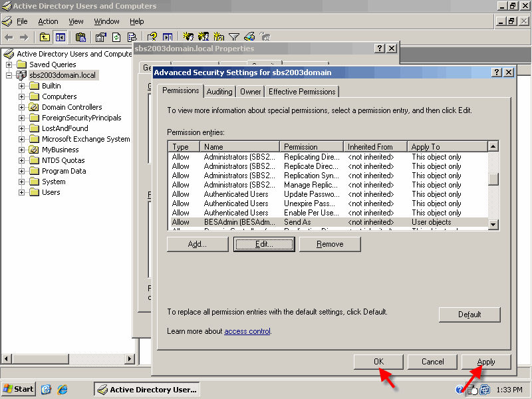Image resolution: width=532 pixels, height=399 pixels.
Task: Select the Update Passwo... permission entry
Action: [328, 194]
